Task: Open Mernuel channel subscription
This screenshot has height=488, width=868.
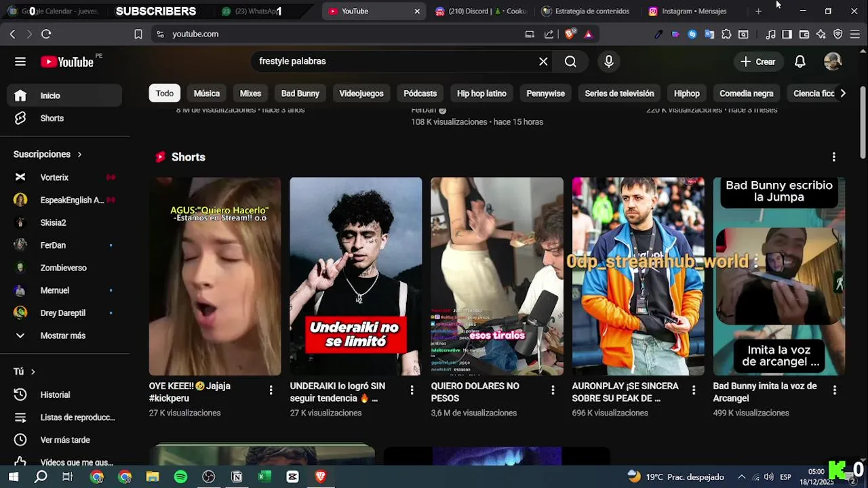Action: [64, 290]
